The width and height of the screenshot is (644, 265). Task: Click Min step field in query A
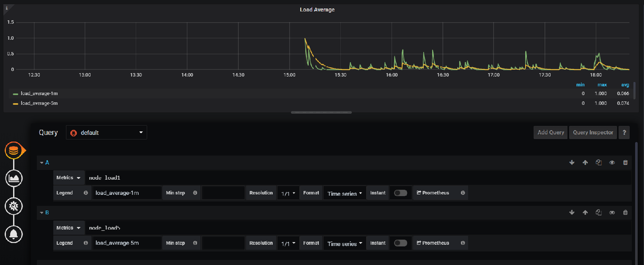(x=223, y=193)
